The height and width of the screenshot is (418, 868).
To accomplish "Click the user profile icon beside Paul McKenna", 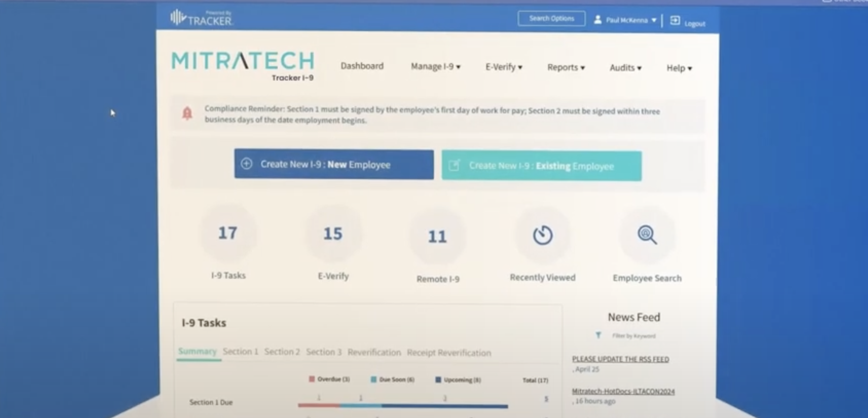I will pyautogui.click(x=598, y=20).
